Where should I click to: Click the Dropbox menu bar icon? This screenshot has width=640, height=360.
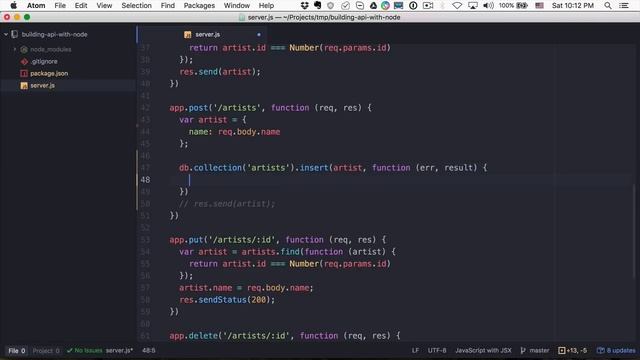tap(304, 6)
